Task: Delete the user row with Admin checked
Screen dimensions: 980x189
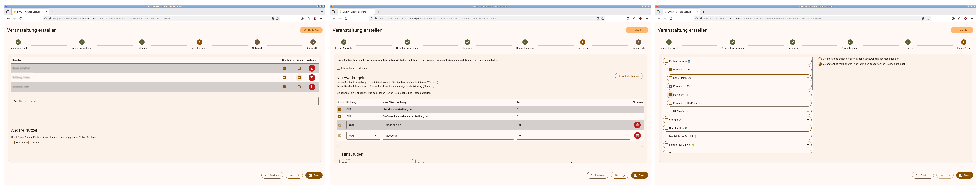Action: [312, 78]
